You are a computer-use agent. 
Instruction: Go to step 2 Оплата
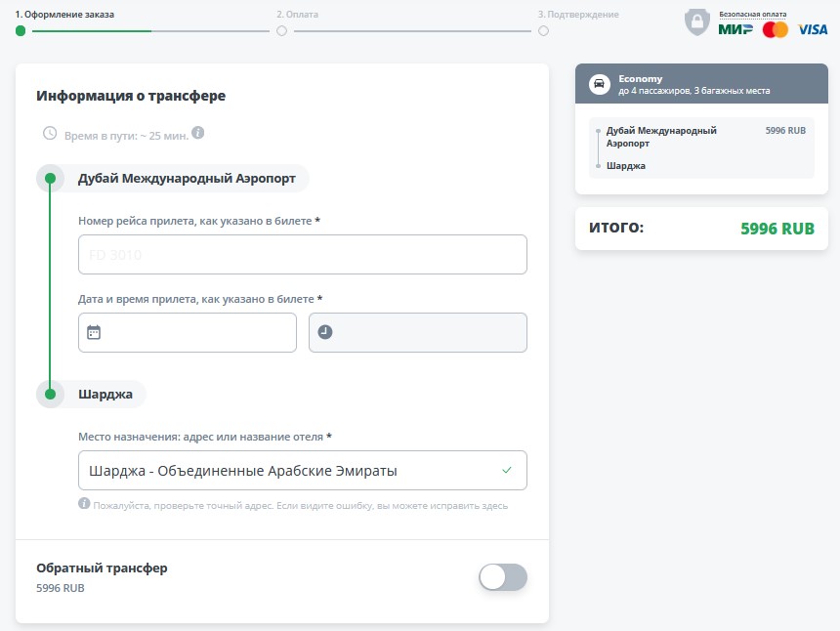coord(282,30)
